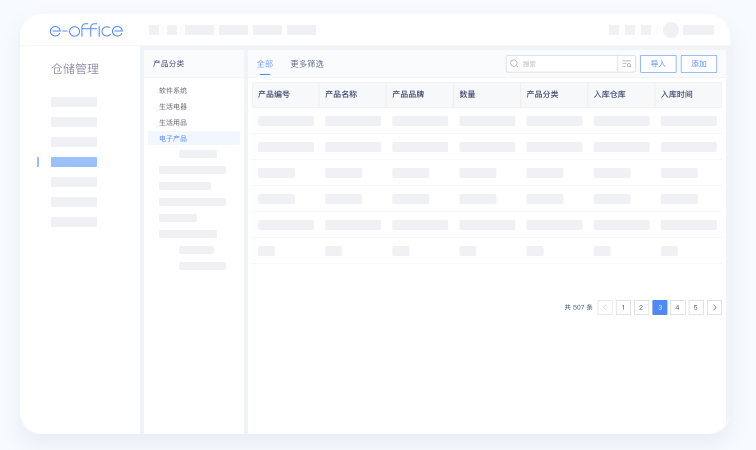Click the 添加 button
Screen dimensions: 756x450
[699, 64]
